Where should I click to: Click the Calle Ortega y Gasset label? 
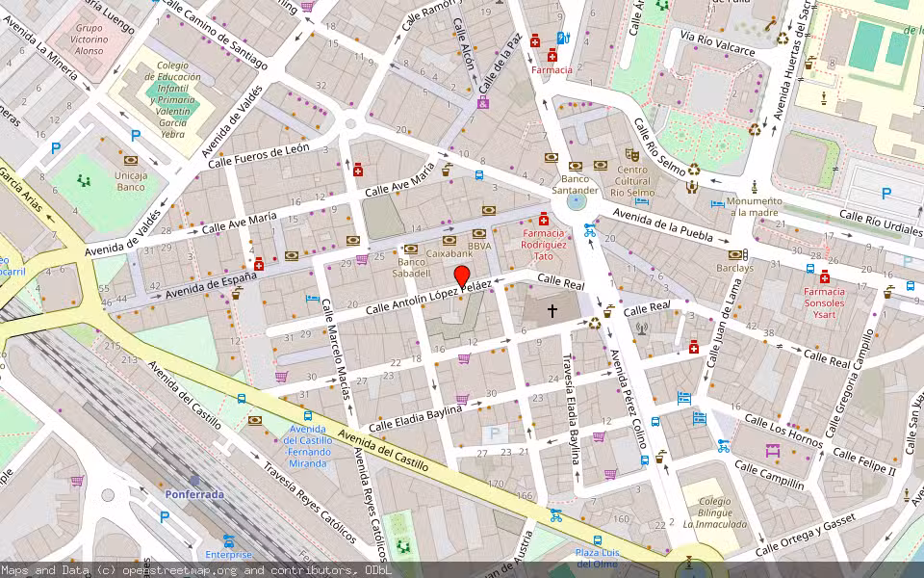[805, 535]
